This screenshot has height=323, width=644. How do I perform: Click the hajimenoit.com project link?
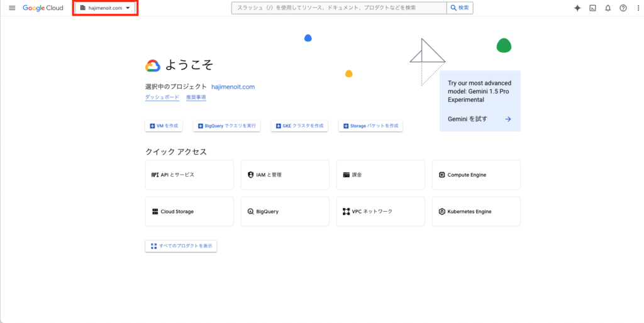(x=233, y=87)
